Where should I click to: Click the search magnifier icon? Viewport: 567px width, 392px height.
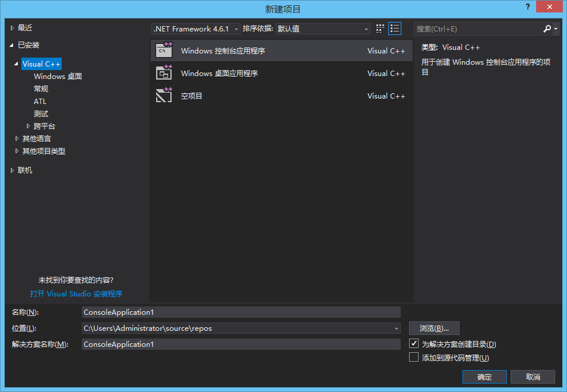(547, 29)
